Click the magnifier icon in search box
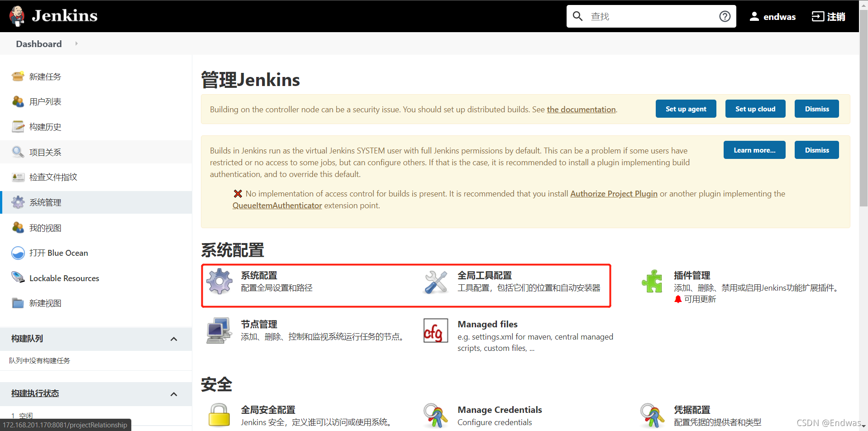Image resolution: width=868 pixels, height=431 pixels. point(577,16)
